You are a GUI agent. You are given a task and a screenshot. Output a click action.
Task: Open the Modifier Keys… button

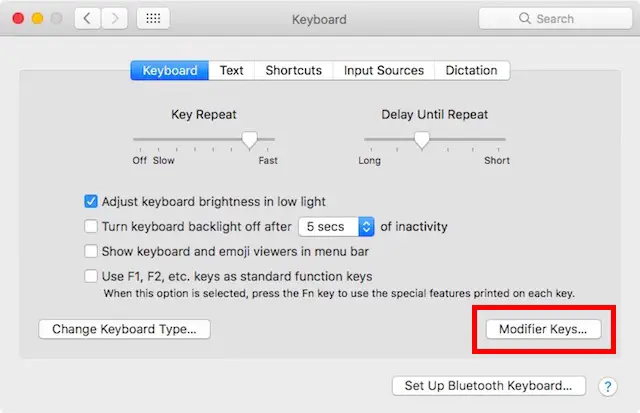click(x=543, y=329)
